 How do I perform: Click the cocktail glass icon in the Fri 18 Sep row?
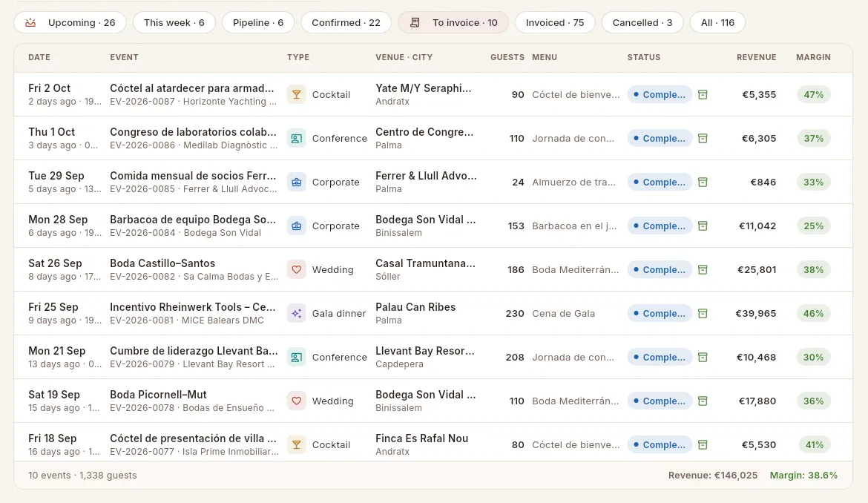click(297, 444)
